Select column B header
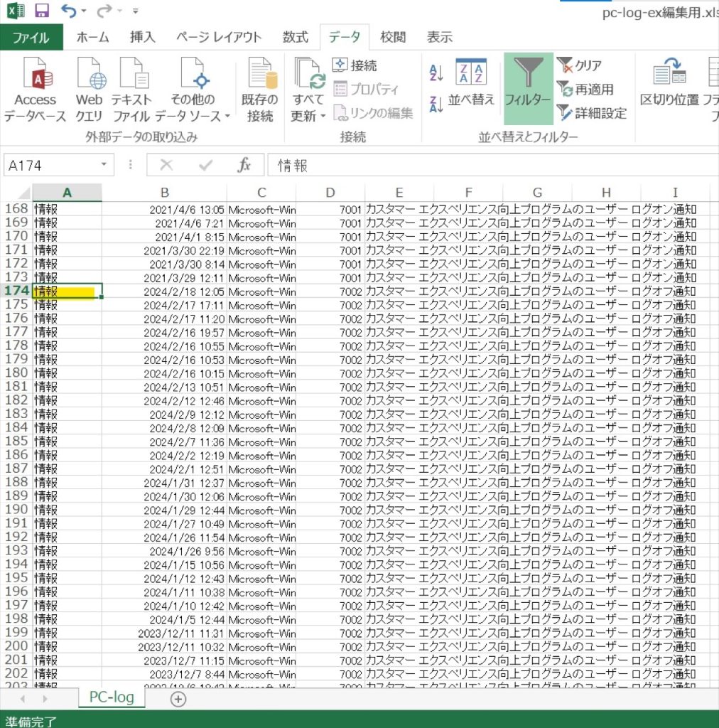This screenshot has width=719, height=728. pyautogui.click(x=165, y=192)
